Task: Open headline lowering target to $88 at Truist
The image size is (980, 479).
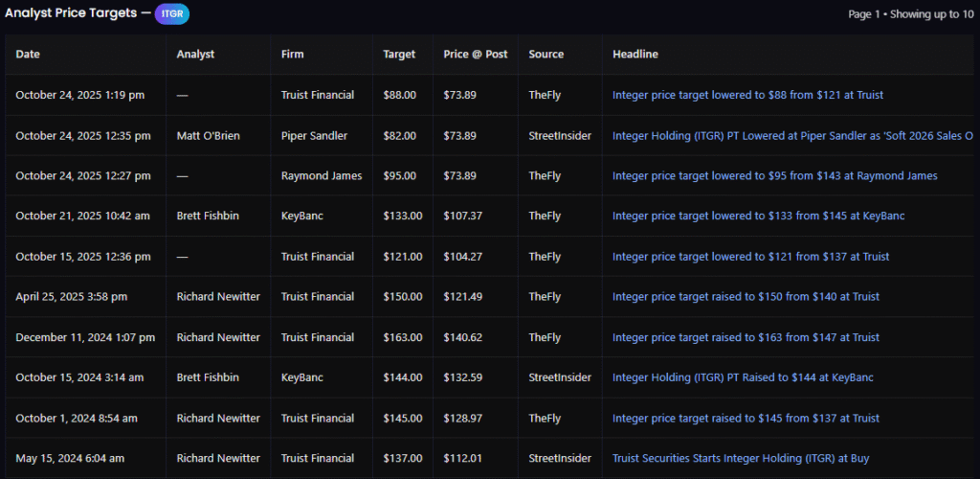Action: (747, 96)
